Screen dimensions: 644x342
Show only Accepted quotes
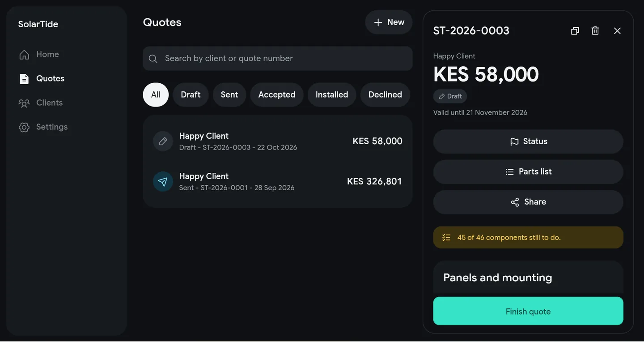(277, 94)
